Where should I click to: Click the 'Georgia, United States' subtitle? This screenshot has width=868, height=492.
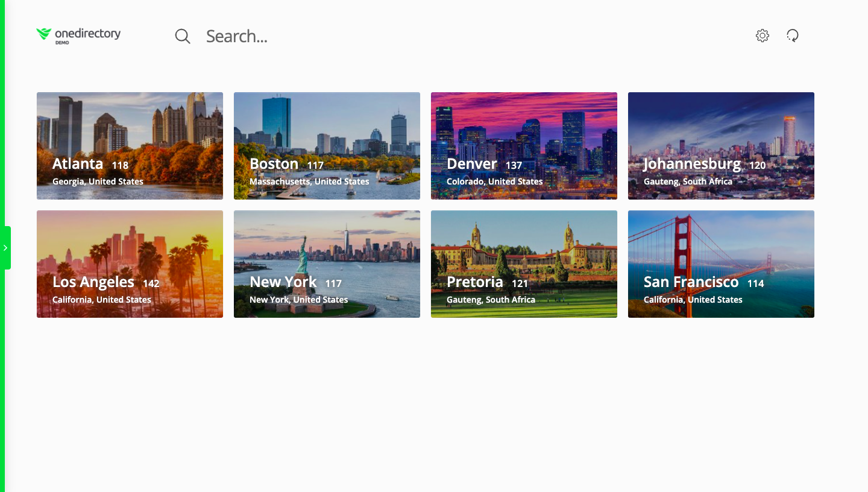tap(98, 181)
